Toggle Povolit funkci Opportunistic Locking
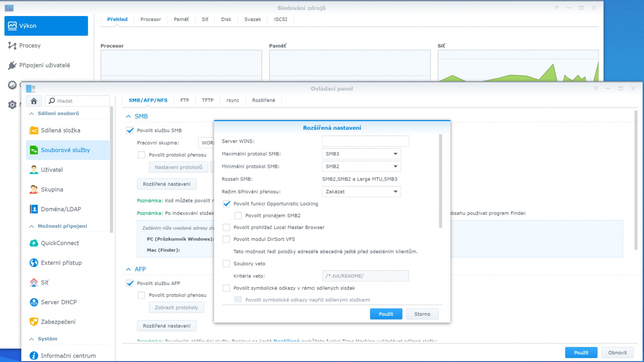This screenshot has width=644, height=362. (226, 204)
